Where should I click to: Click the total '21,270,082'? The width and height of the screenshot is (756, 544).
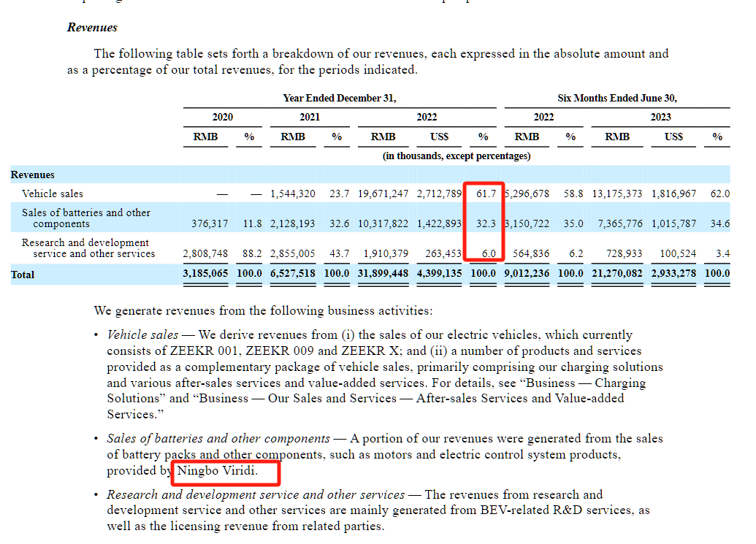click(x=617, y=274)
